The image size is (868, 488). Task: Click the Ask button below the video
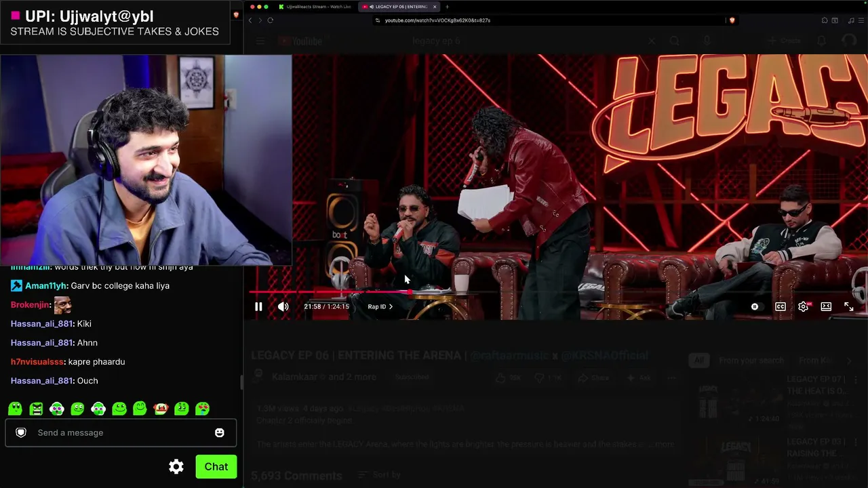[638, 378]
